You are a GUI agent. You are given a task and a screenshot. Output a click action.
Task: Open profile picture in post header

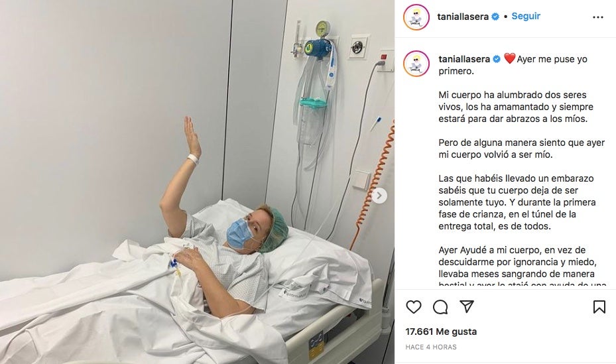coord(416,17)
